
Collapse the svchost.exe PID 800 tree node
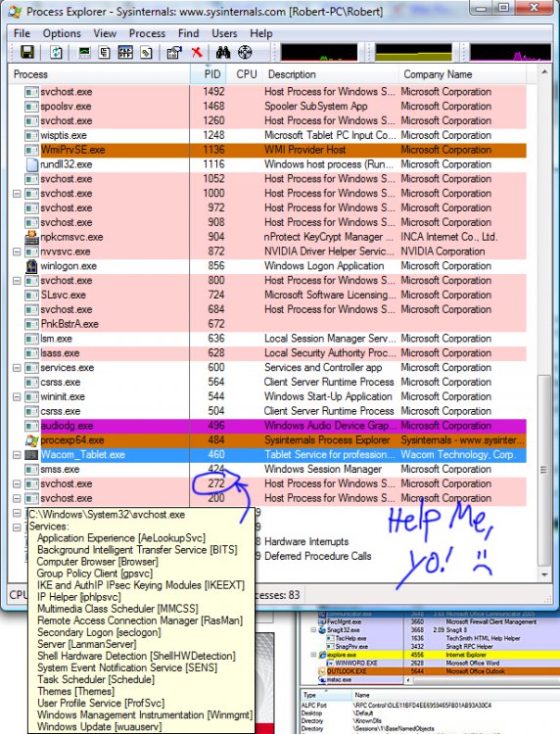point(17,281)
